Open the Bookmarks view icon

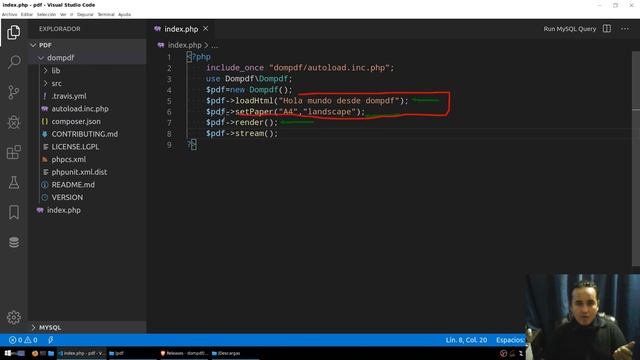(13, 212)
